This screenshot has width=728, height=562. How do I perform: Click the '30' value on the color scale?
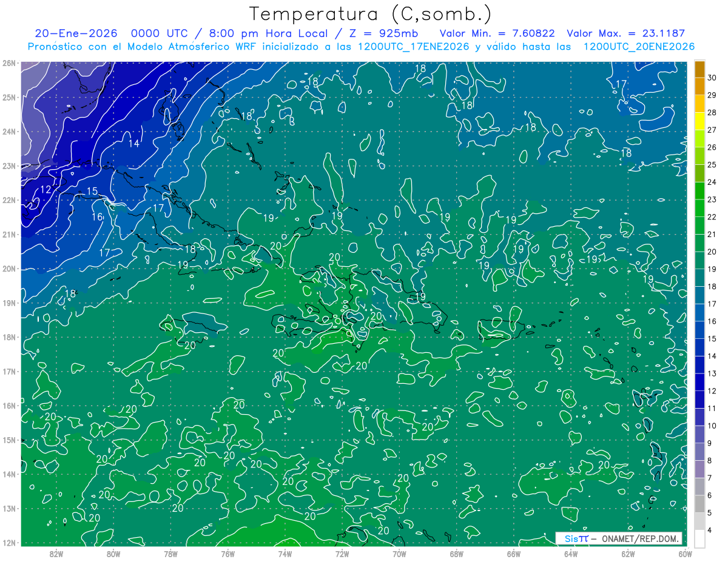712,78
